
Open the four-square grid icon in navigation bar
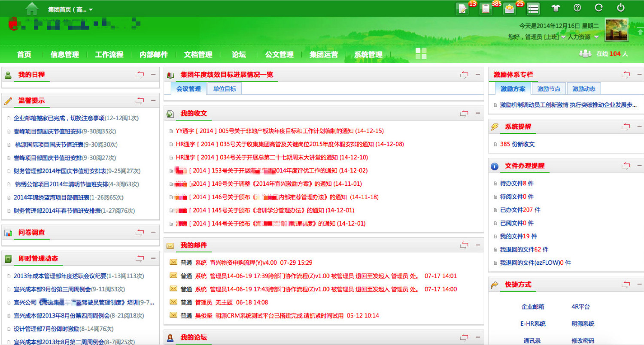click(x=421, y=54)
